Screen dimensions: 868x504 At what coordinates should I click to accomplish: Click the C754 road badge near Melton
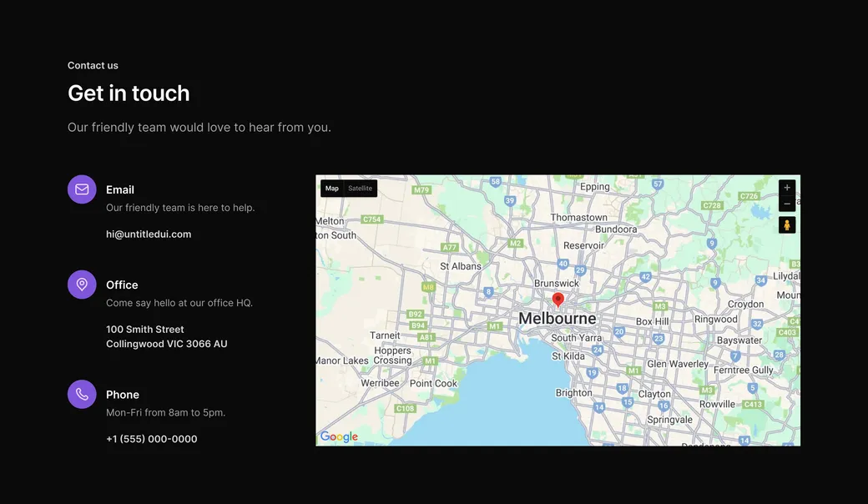pos(371,219)
